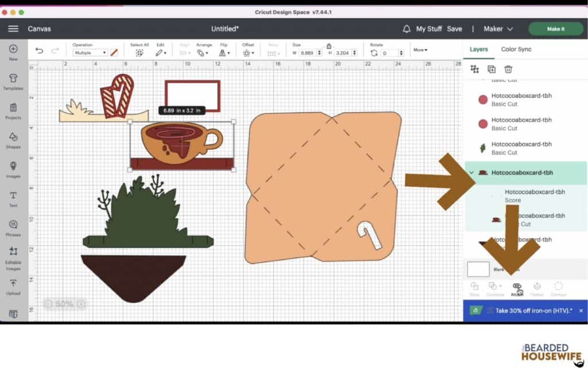Click Select All in the toolbar
Image resolution: width=588 pixels, height=374 pixels.
click(x=139, y=52)
